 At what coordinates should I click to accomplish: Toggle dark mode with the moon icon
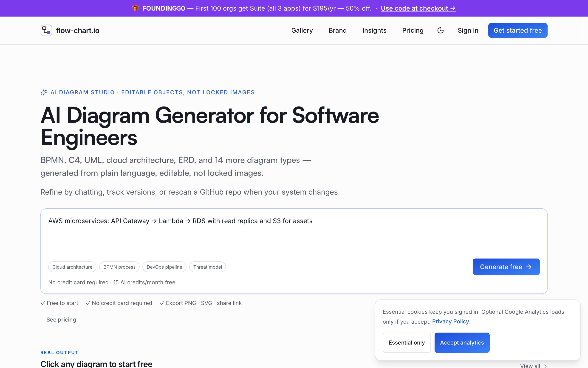(440, 30)
